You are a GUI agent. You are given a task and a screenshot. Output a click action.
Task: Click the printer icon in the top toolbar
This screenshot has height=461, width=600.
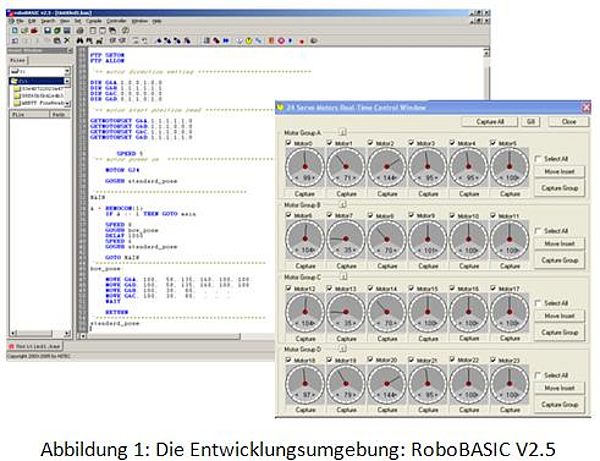(80, 30)
